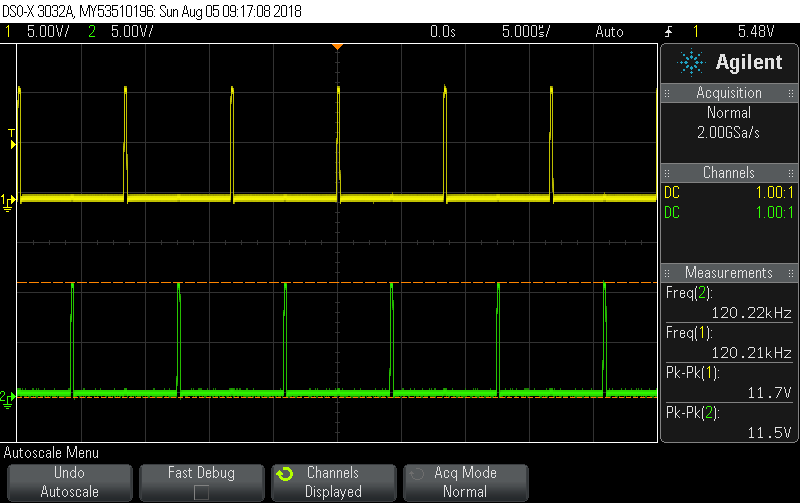Viewport: 800px width, 503px height.
Task: Open the Channels Displayed softkey
Action: [334, 482]
